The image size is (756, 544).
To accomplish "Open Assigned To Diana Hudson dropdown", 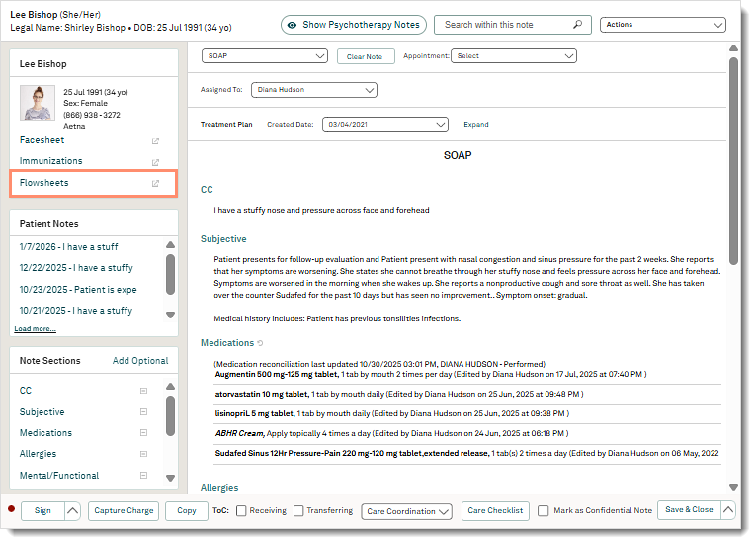I will click(314, 90).
